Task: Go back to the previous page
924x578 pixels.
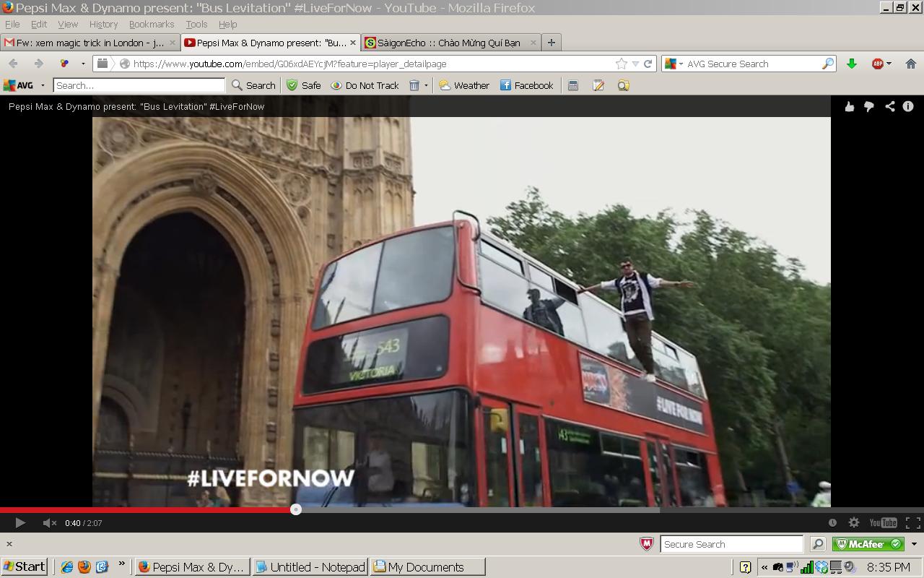Action: 13,64
